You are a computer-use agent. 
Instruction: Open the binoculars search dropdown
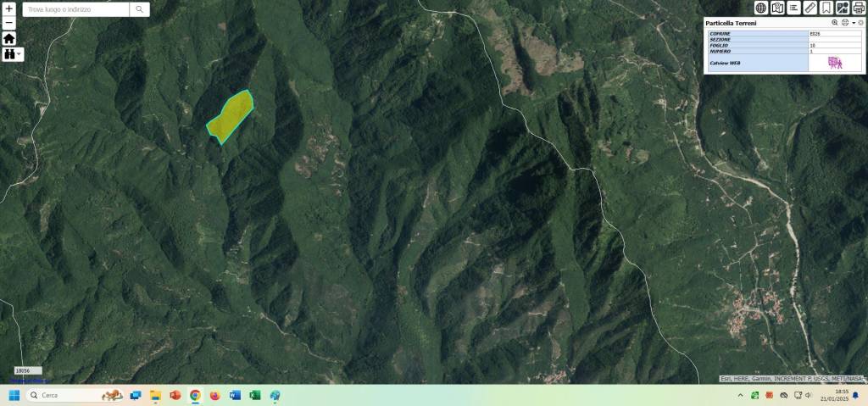pos(13,54)
